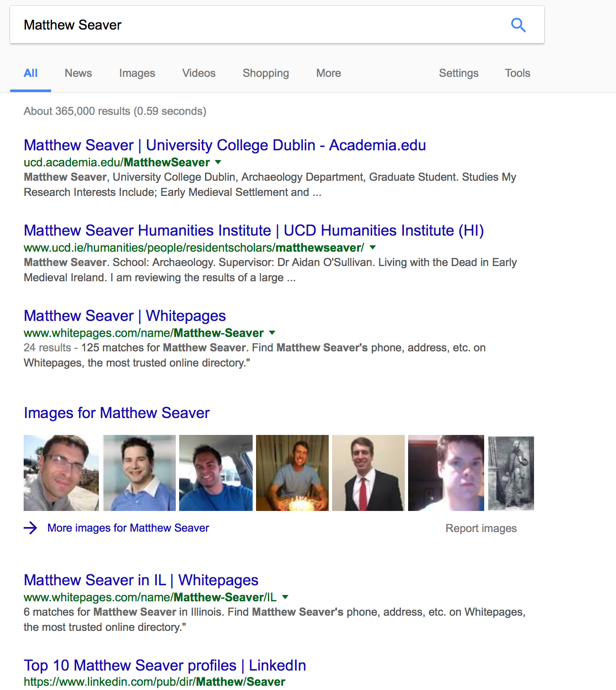This screenshot has height=690, width=616.
Task: Select the All results tab
Action: coord(30,73)
